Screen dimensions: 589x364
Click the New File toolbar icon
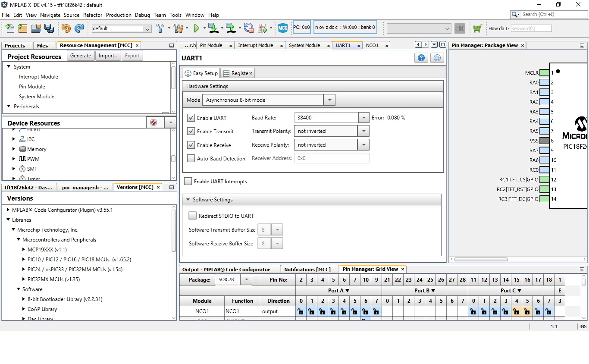click(10, 28)
